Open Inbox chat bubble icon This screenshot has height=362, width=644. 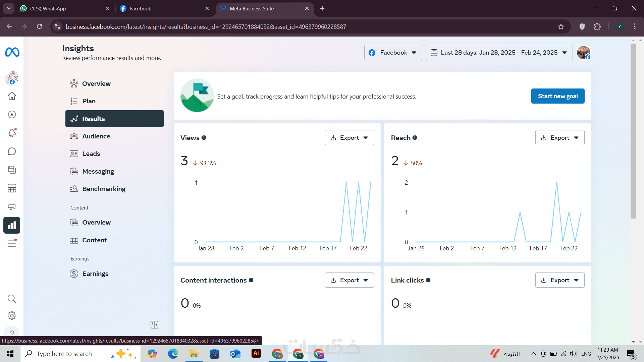pos(12,152)
